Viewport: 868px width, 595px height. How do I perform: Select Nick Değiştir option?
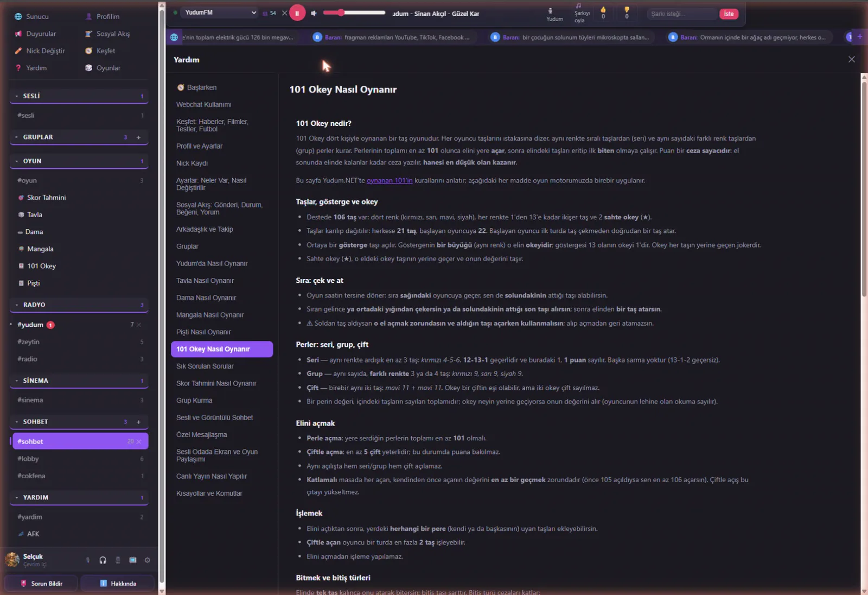pyautogui.click(x=40, y=50)
